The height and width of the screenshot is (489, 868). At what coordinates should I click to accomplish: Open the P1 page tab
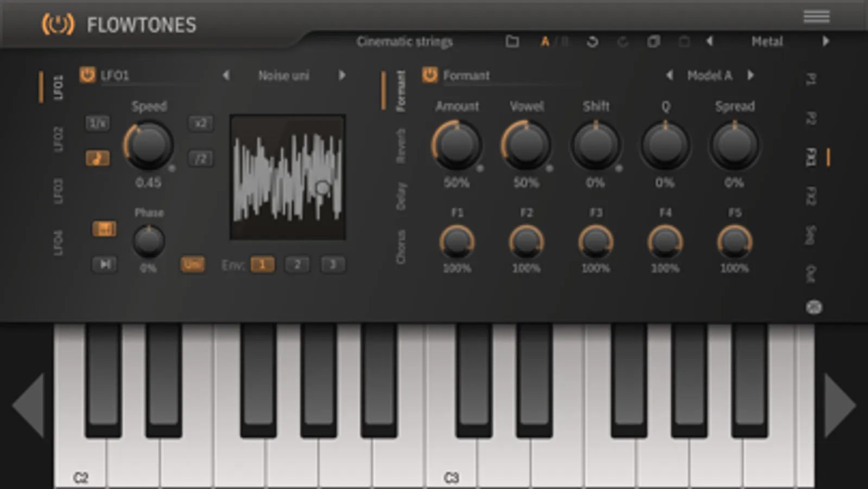tap(810, 79)
